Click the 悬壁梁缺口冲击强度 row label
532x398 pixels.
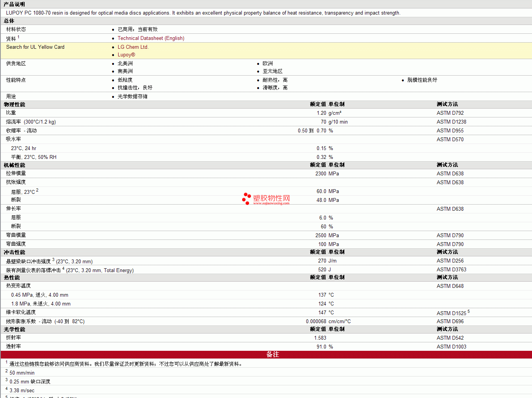click(49, 261)
